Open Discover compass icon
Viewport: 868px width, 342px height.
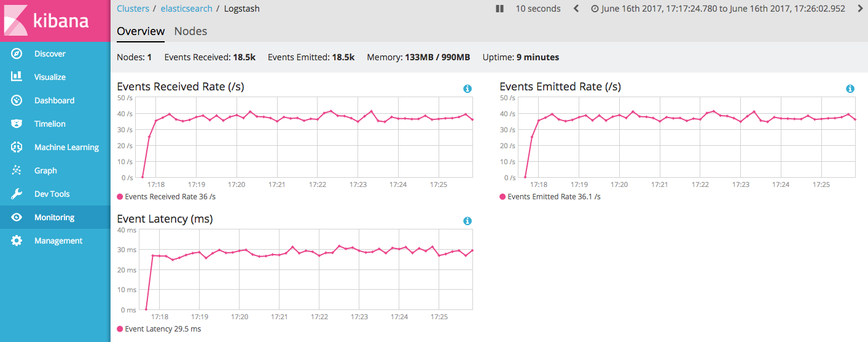coord(17,54)
